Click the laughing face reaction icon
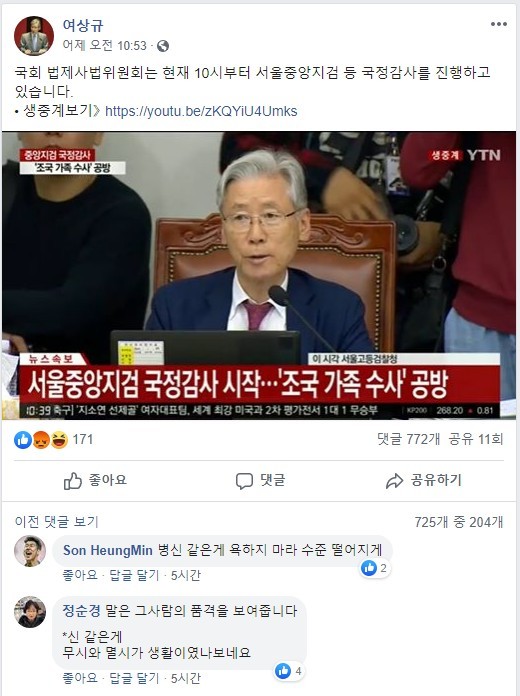520x696 pixels. point(59,439)
